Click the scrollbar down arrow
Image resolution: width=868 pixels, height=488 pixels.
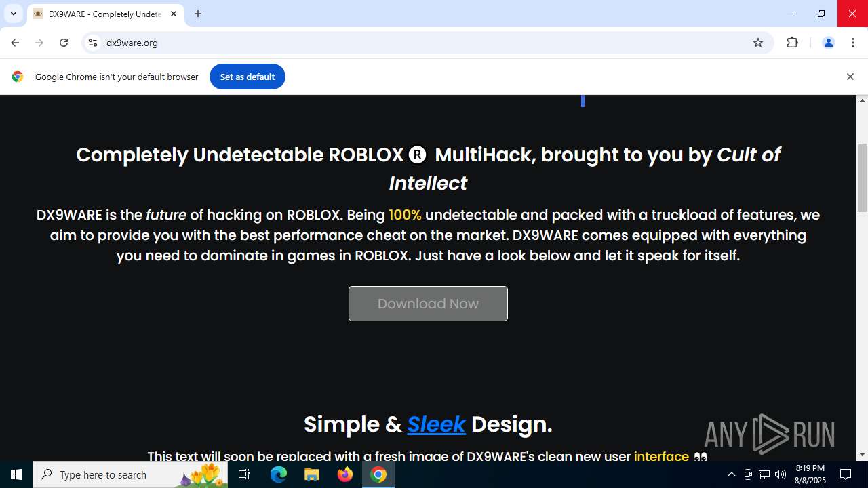click(x=863, y=455)
